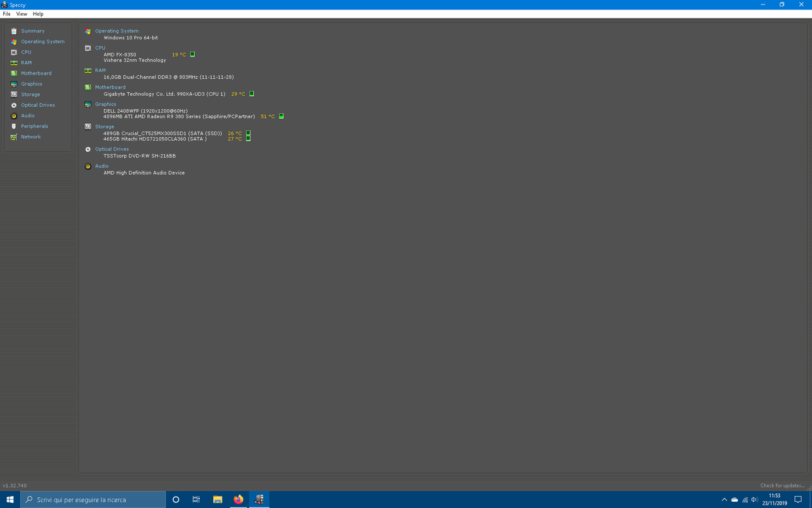Image resolution: width=812 pixels, height=508 pixels.
Task: Open the Motherboard heading link in panel
Action: 110,88
